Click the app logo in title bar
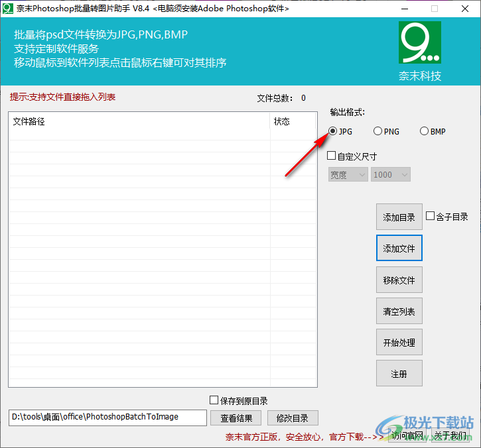 [8, 9]
